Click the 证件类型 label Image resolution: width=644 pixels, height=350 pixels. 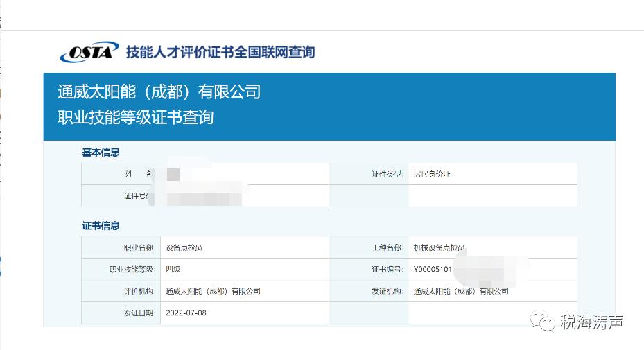388,174
